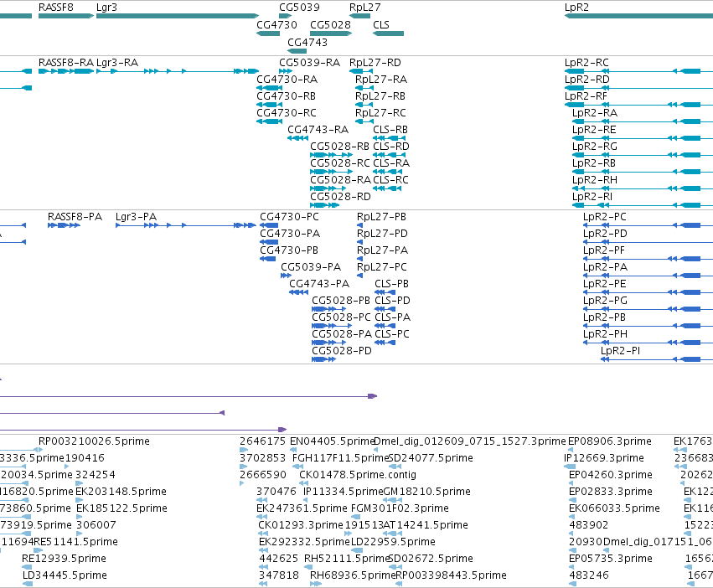The image size is (713, 588).
Task: Select the Lgr3-RA transcript label
Action: tap(117, 62)
